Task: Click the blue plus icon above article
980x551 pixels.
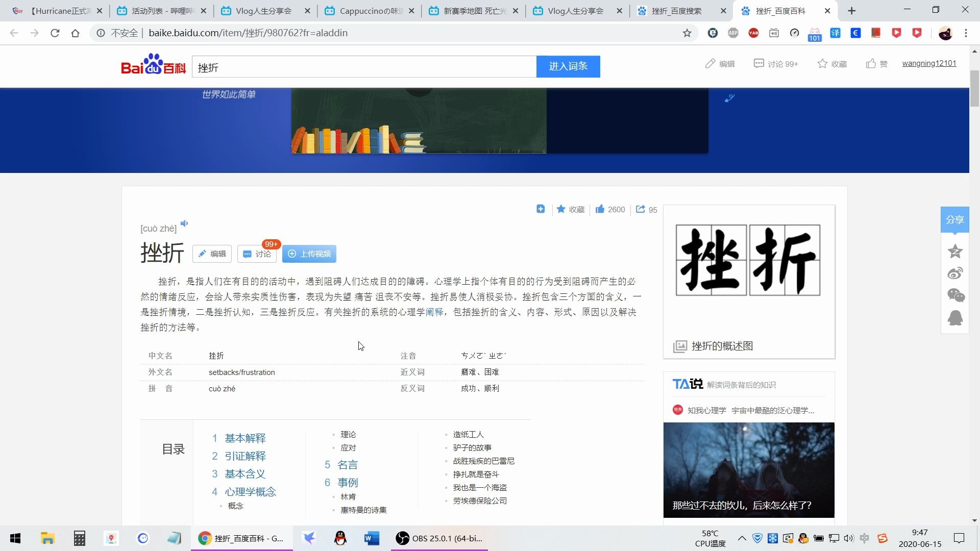Action: (541, 209)
